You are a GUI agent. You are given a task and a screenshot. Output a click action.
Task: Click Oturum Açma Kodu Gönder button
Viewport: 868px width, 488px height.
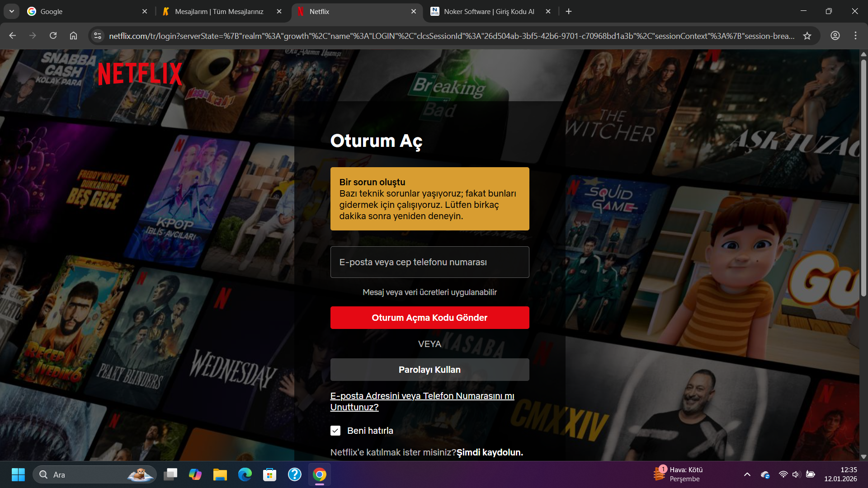point(429,318)
